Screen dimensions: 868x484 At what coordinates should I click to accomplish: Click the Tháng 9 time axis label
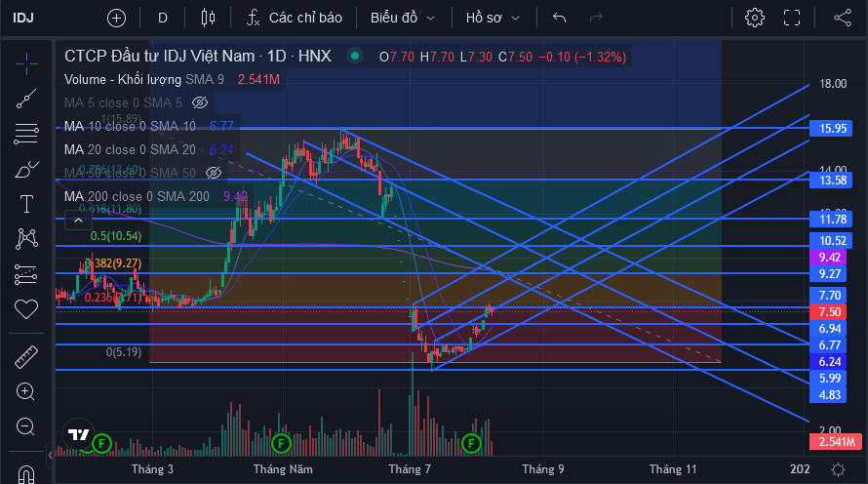pyautogui.click(x=542, y=469)
